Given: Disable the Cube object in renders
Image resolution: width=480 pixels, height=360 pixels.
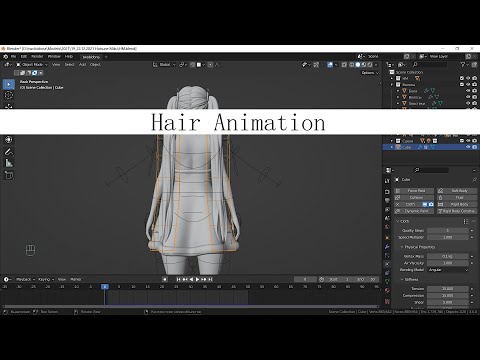Looking at the screenshot, I should [x=474, y=147].
